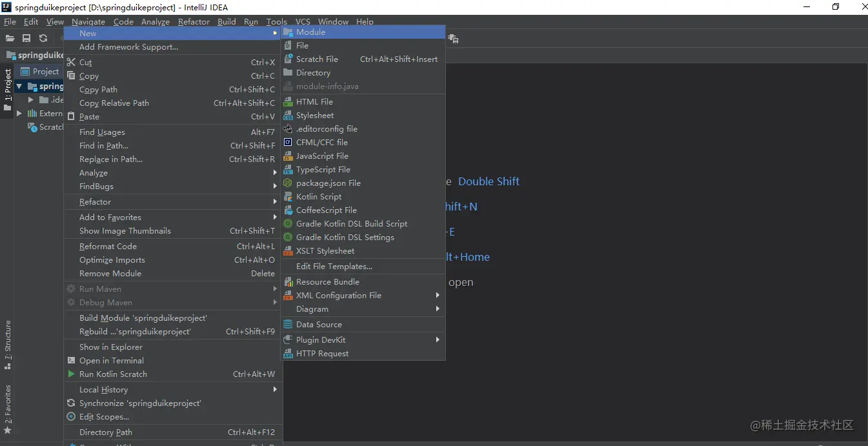Click the Stylesheet CSS icon

coord(288,116)
